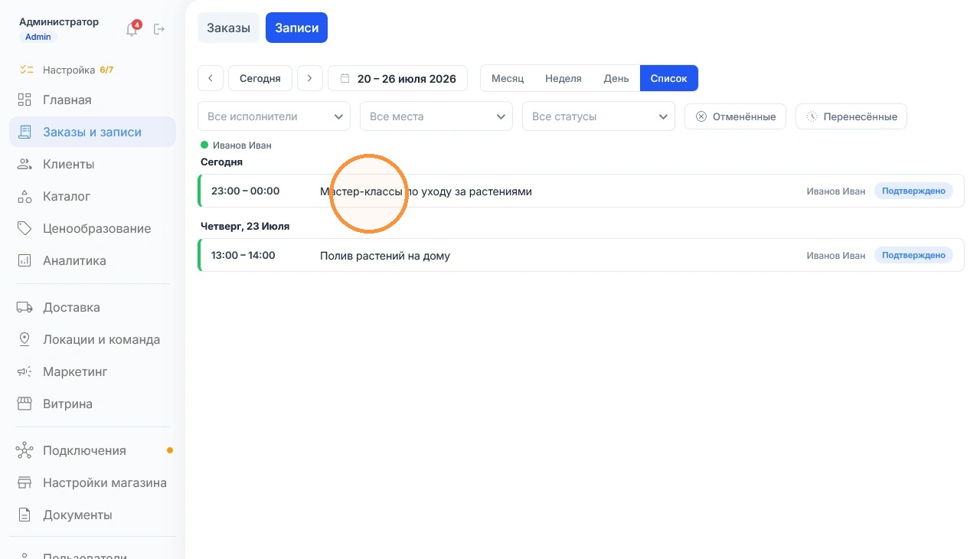Click the Перенесённые clock icon
980x559 pixels.
(812, 116)
